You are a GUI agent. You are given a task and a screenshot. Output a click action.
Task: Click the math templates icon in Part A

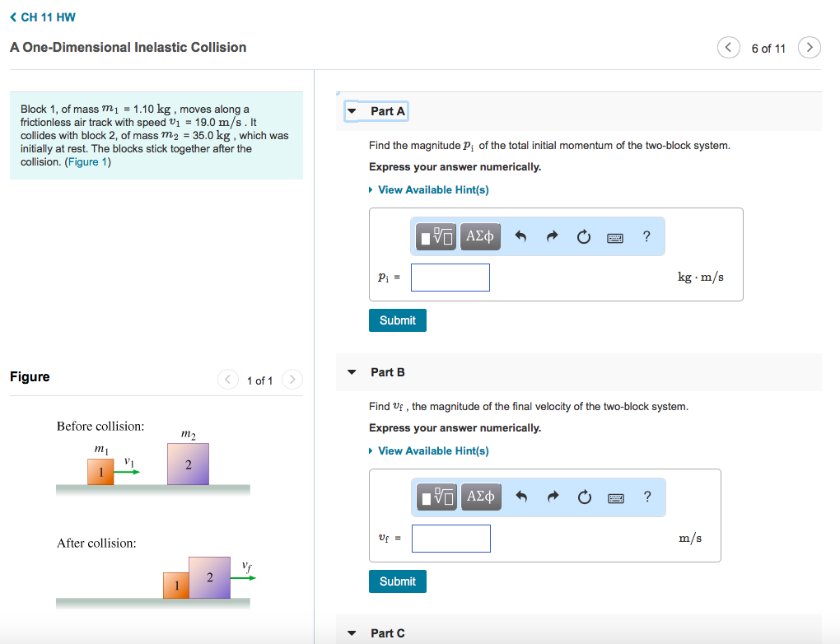click(x=436, y=236)
